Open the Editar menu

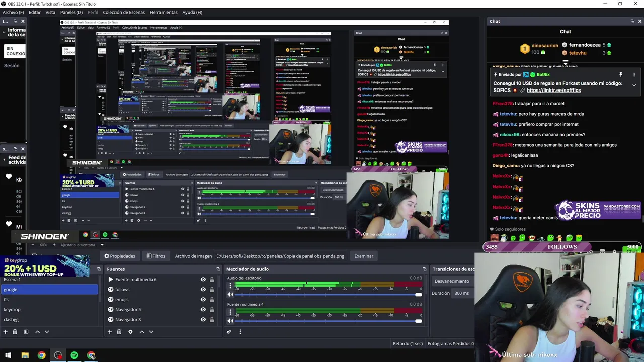(35, 12)
